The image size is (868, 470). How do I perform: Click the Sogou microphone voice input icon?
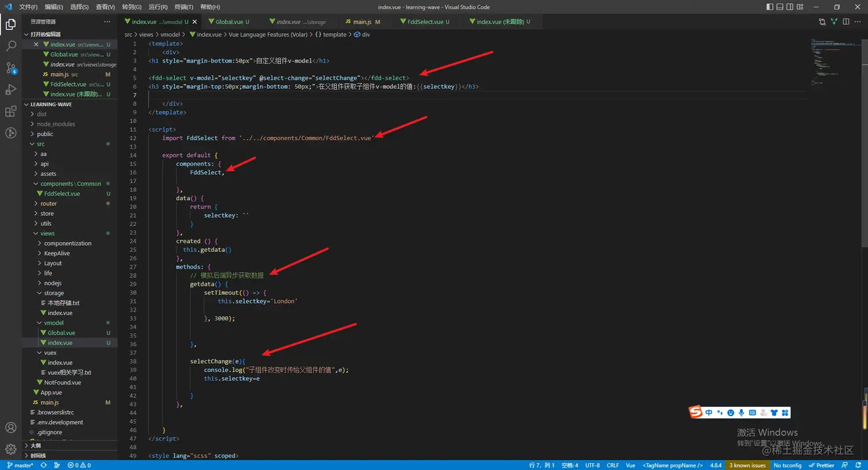742,413
